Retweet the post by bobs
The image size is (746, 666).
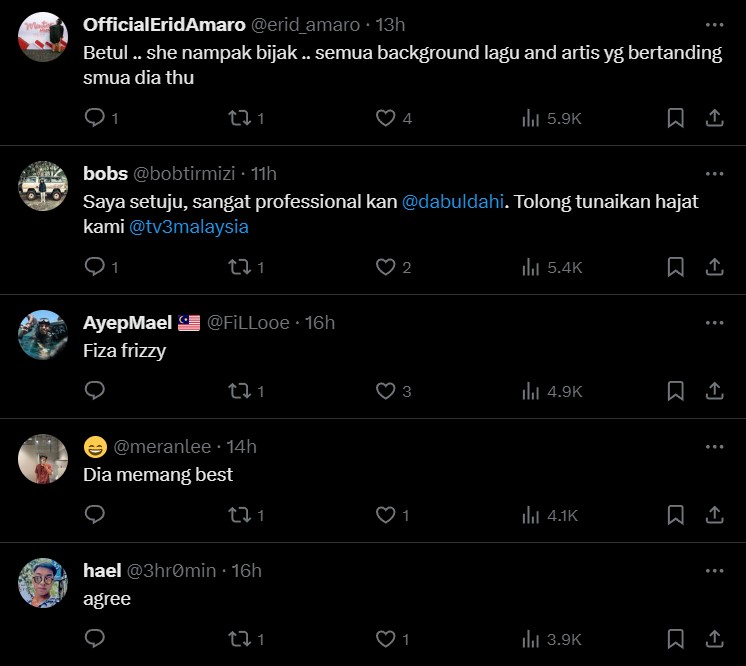pyautogui.click(x=239, y=267)
